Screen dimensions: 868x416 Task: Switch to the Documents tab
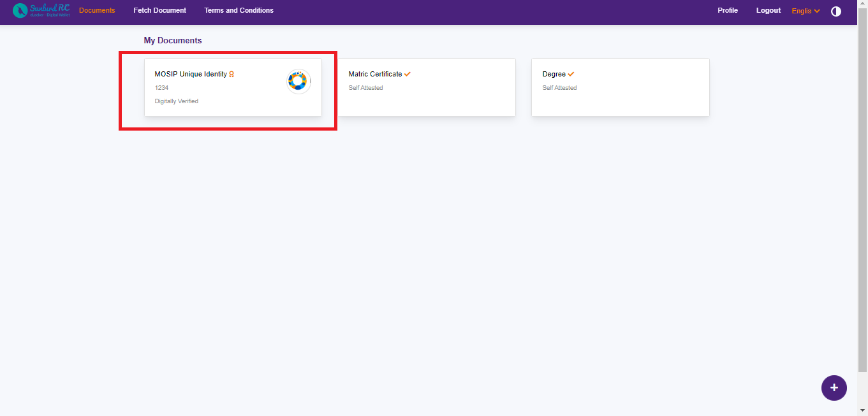click(97, 11)
